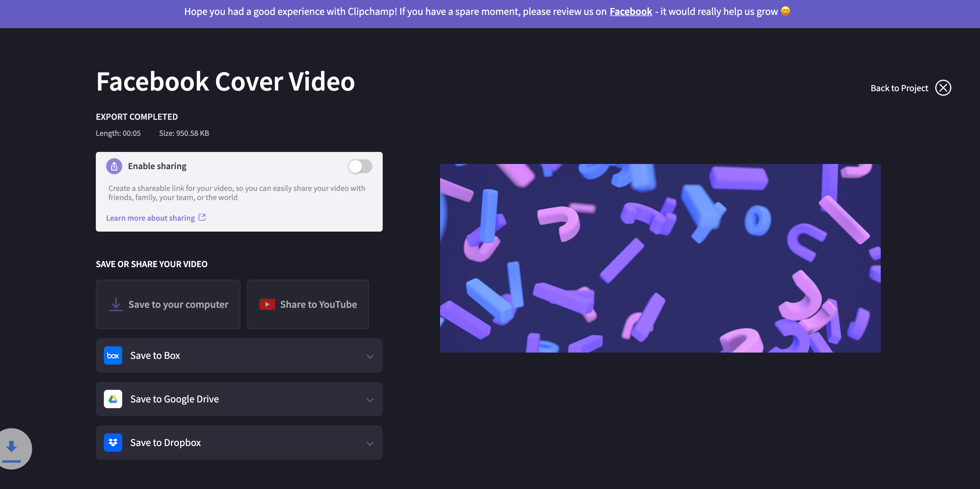Screen dimensions: 980x489
Task: Open Learn more about sharing link
Action: coord(150,218)
